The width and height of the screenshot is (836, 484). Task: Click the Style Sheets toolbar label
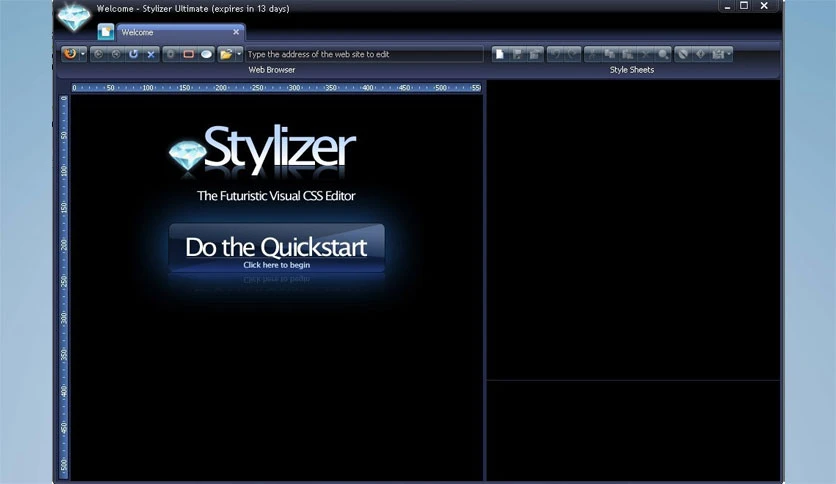click(x=632, y=70)
